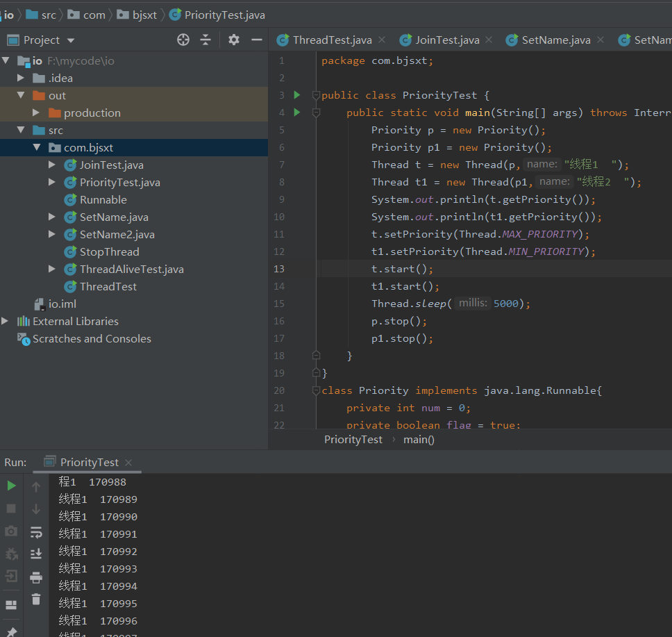Close the JoinTest.java tab
Viewport: 672px width, 637px height.
[x=489, y=40]
